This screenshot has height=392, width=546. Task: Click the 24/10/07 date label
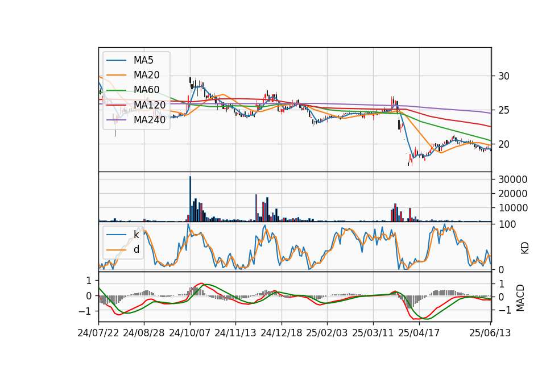[x=190, y=333]
